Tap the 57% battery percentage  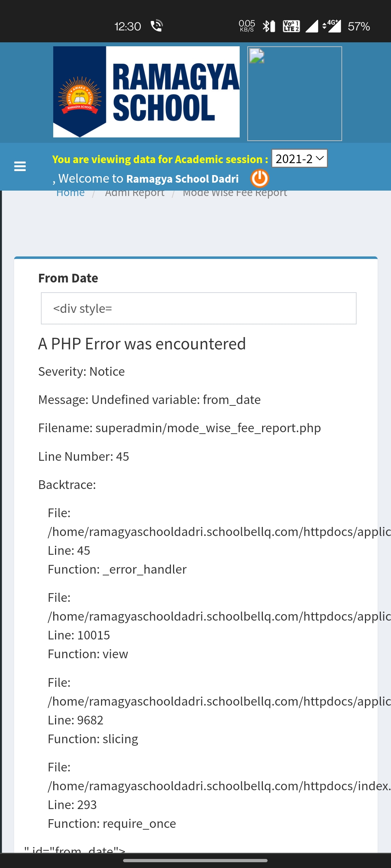(358, 26)
